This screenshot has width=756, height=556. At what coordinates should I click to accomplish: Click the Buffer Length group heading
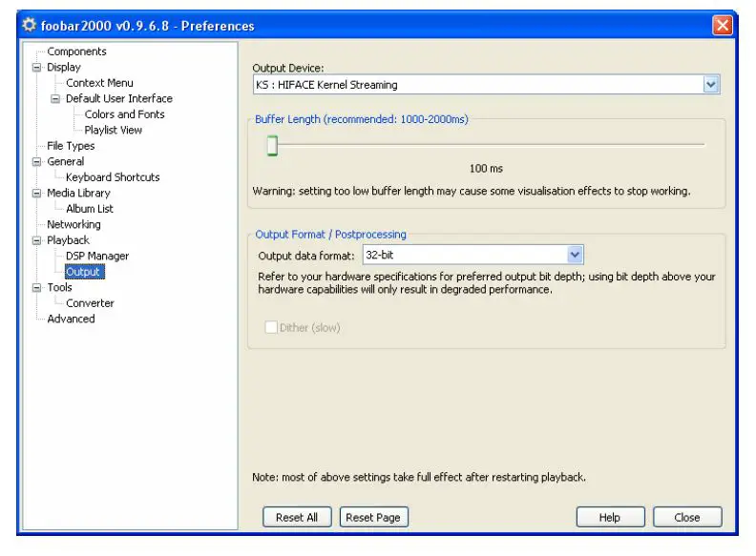[x=362, y=119]
